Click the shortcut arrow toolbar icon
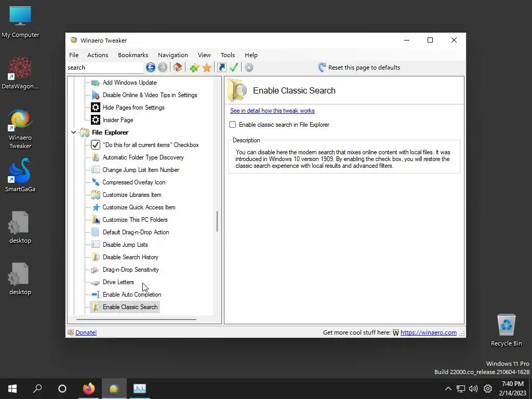Screen dimensions: 532x399 point(221,68)
